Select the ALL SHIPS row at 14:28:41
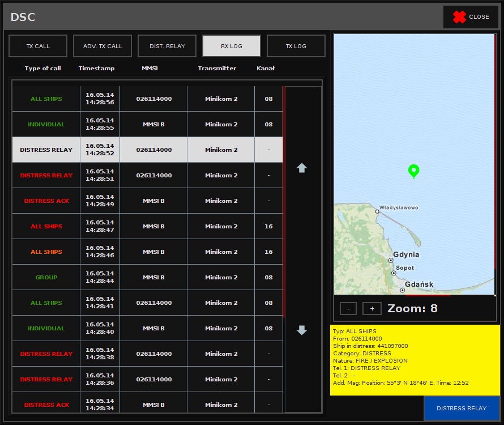The height and width of the screenshot is (425, 504). click(148, 303)
